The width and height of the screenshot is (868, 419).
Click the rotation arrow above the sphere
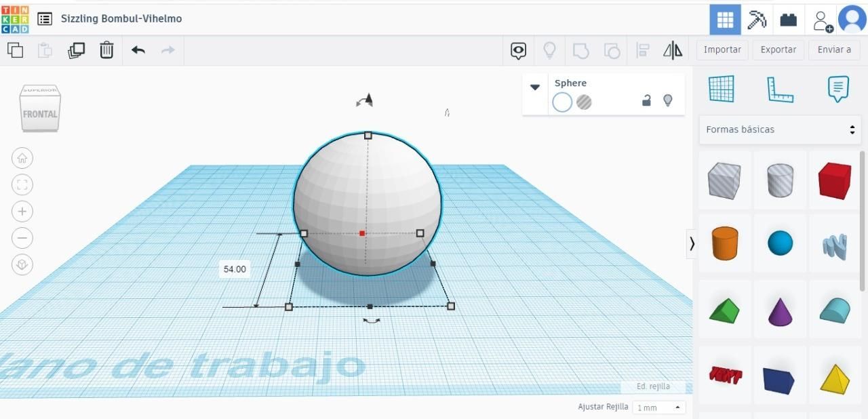pyautogui.click(x=365, y=101)
